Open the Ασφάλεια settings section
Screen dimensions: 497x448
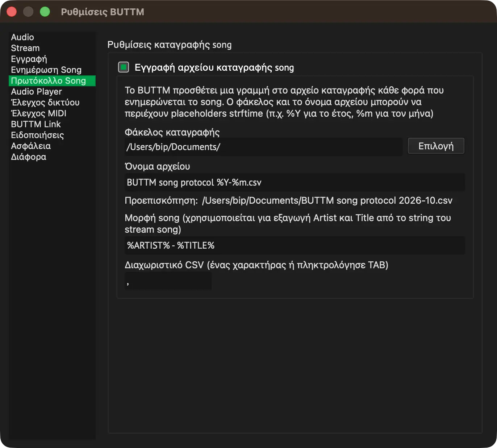52,146
